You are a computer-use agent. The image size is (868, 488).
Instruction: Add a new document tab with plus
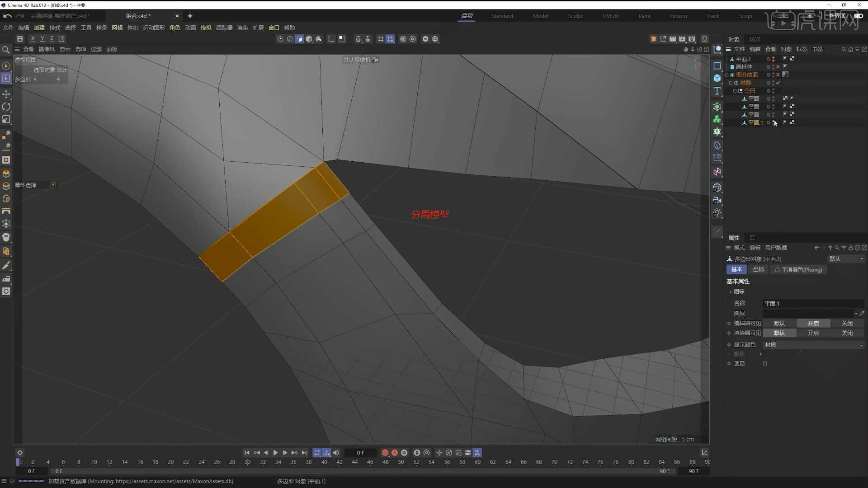pyautogui.click(x=190, y=16)
